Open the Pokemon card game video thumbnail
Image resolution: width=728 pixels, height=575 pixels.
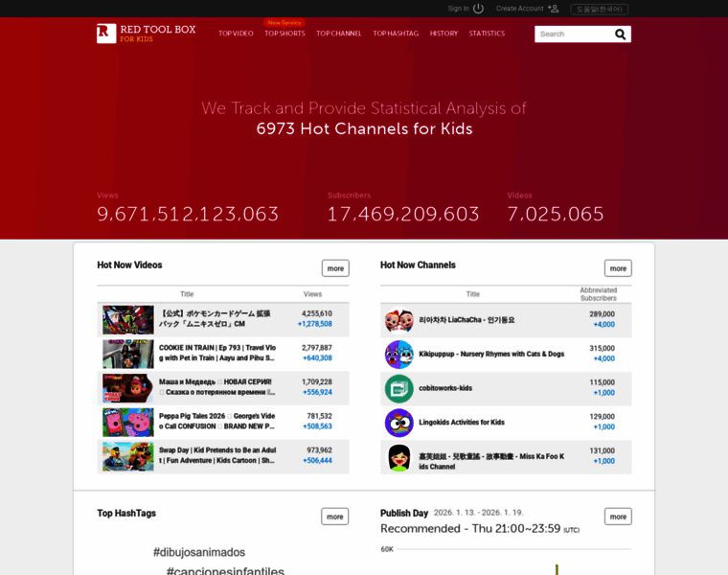coord(128,319)
